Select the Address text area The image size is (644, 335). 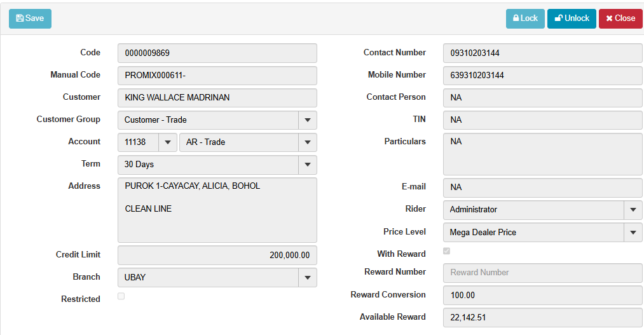[217, 210]
